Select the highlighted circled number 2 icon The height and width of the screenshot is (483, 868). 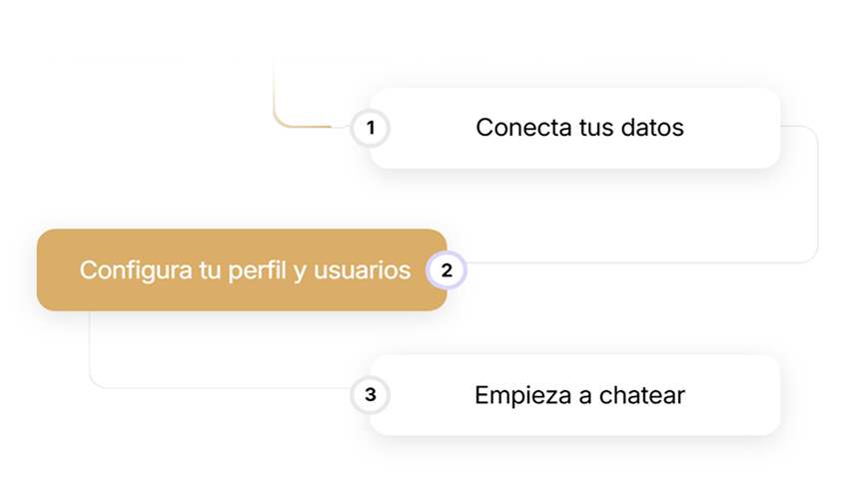[446, 270]
